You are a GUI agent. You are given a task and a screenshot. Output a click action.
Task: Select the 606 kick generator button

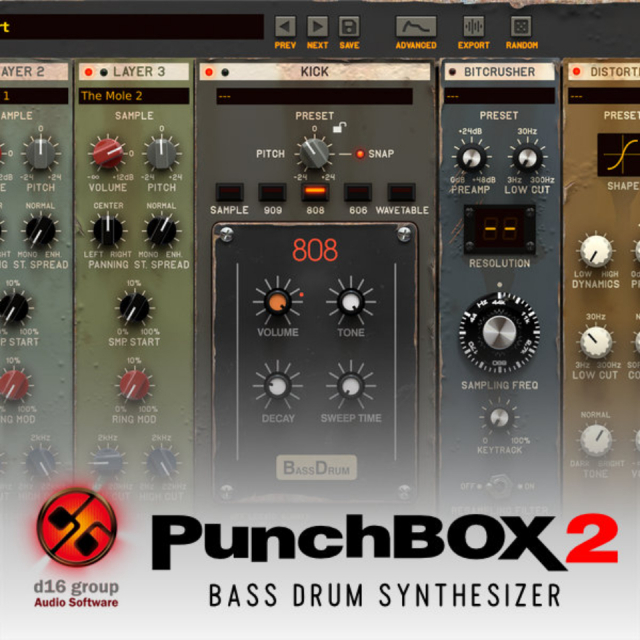click(358, 192)
